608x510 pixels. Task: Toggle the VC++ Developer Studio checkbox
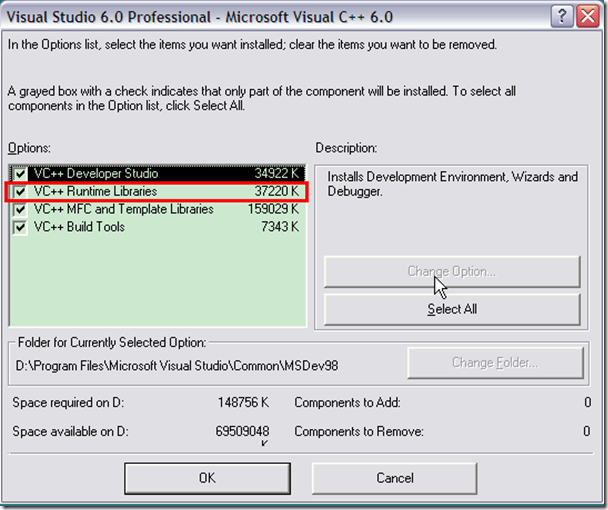click(20, 173)
